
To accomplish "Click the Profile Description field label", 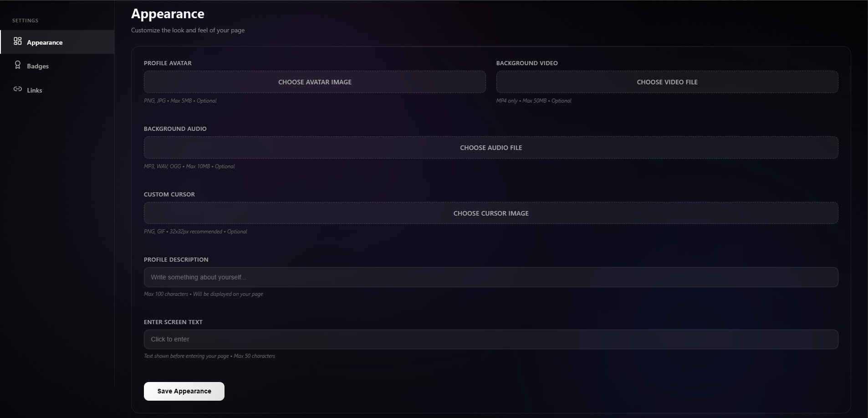I will click(x=176, y=260).
